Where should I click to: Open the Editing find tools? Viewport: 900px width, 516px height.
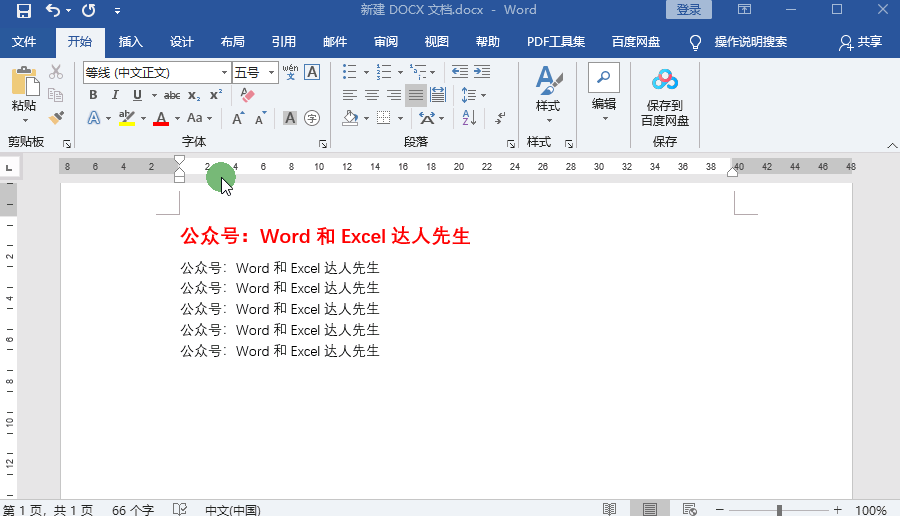click(604, 92)
